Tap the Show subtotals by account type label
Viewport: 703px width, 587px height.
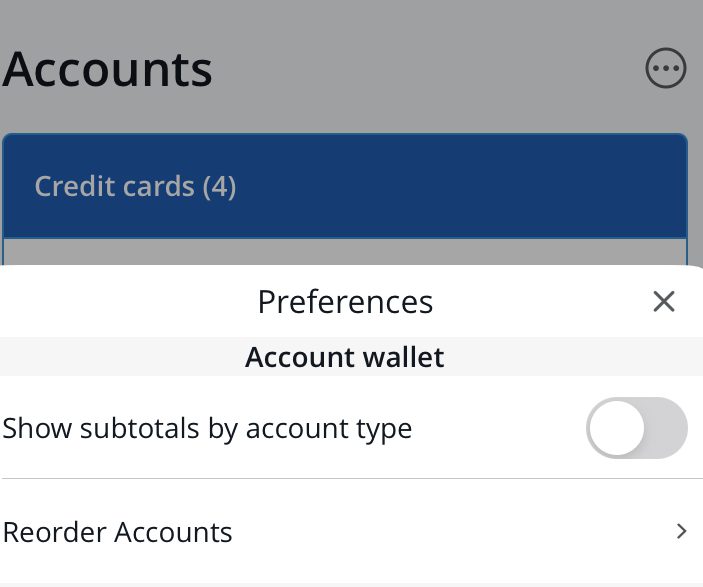click(207, 429)
